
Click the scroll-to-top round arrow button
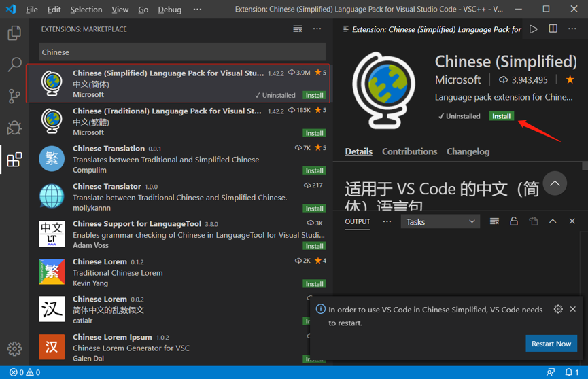coord(555,183)
